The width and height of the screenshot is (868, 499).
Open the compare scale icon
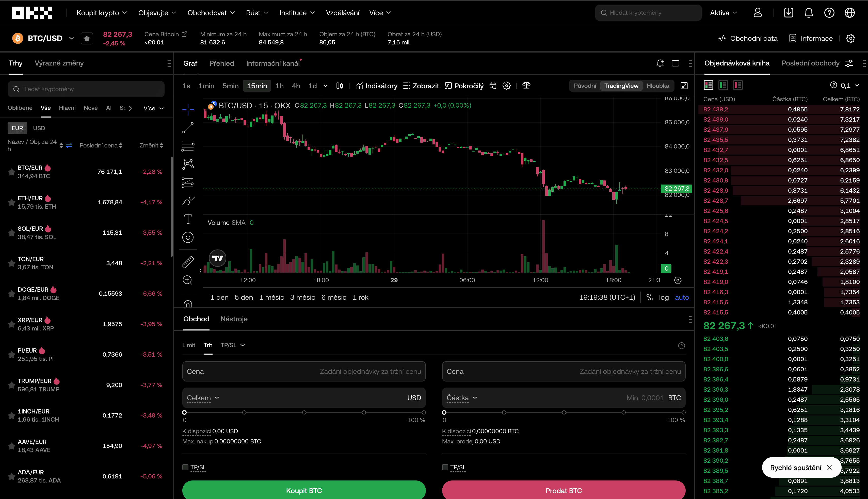coord(526,86)
